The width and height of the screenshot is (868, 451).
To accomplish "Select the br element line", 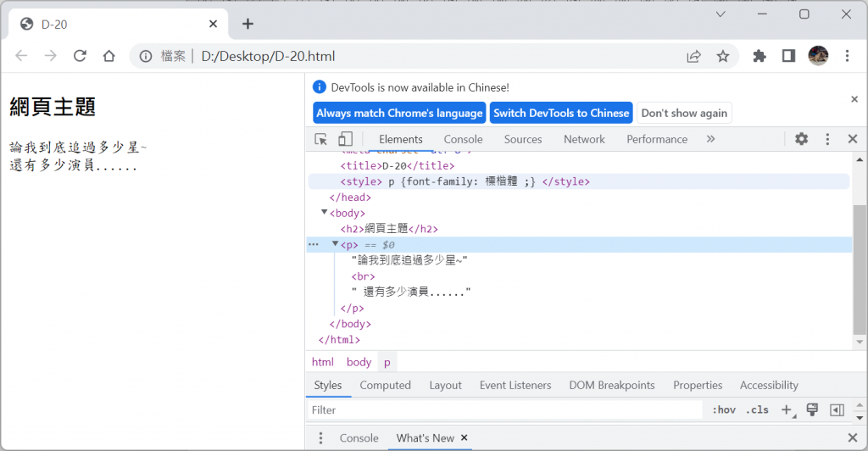I will point(363,276).
